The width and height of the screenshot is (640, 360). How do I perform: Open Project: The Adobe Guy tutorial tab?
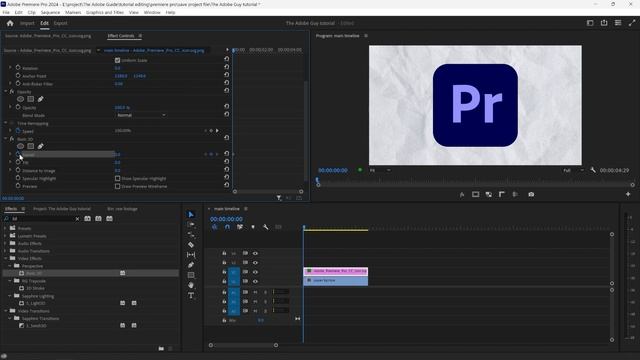pyautogui.click(x=62, y=209)
